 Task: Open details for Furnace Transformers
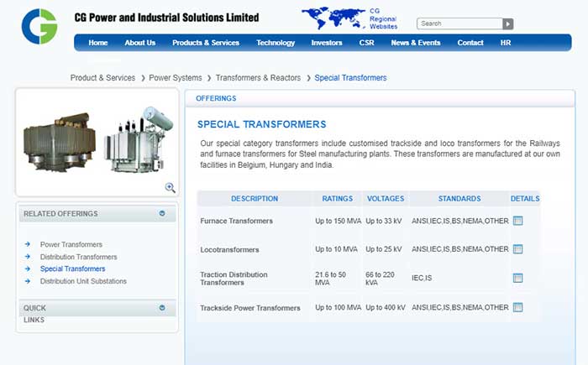(518, 221)
